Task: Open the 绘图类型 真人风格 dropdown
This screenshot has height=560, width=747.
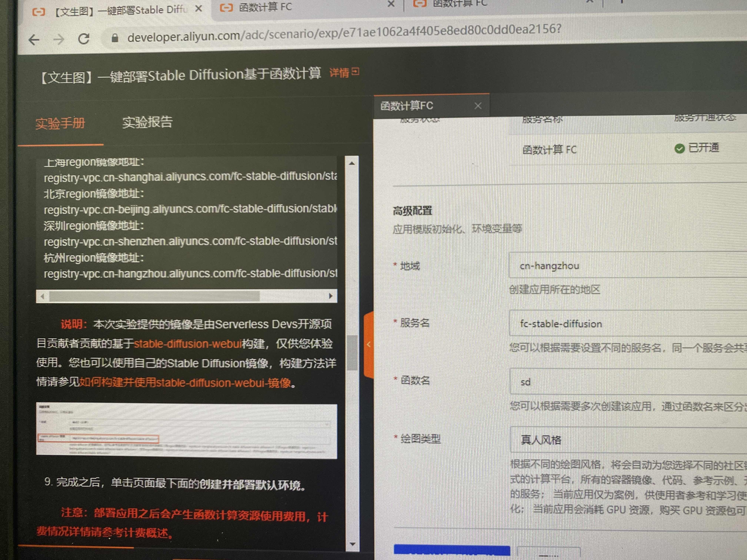Action: pos(628,439)
